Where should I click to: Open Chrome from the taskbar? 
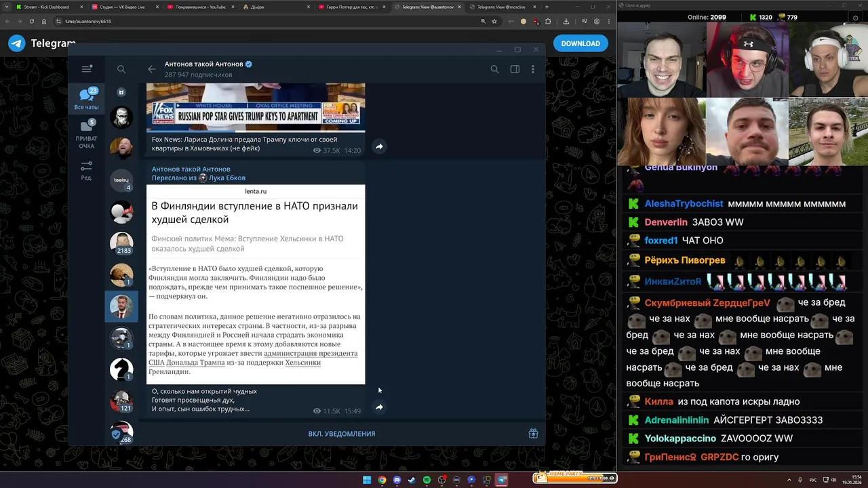click(x=382, y=480)
